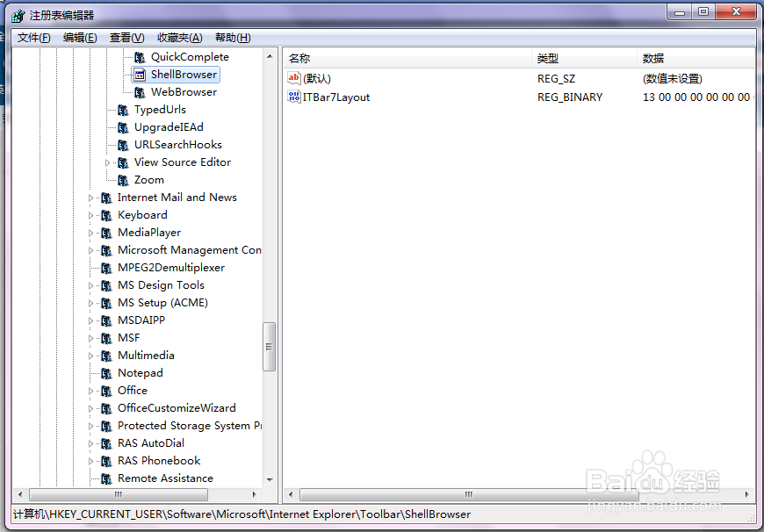Click the tree pane vertical scrollbar thumb

[269, 347]
